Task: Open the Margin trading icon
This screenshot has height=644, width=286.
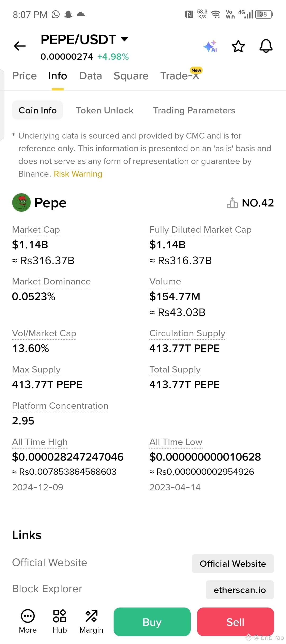Action: click(91, 621)
